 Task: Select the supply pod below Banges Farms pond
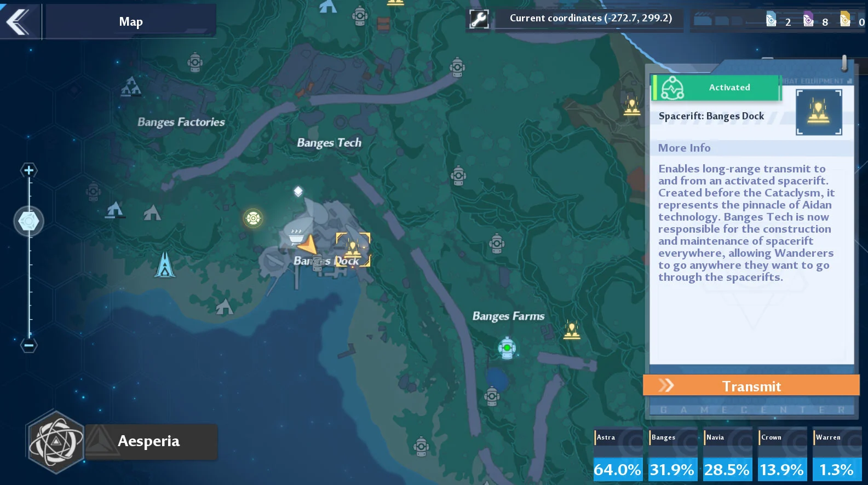click(492, 395)
